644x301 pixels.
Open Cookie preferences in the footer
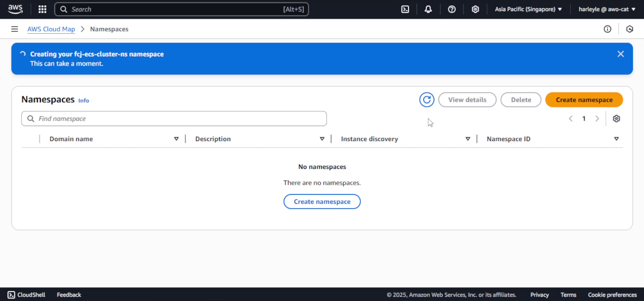(612, 295)
